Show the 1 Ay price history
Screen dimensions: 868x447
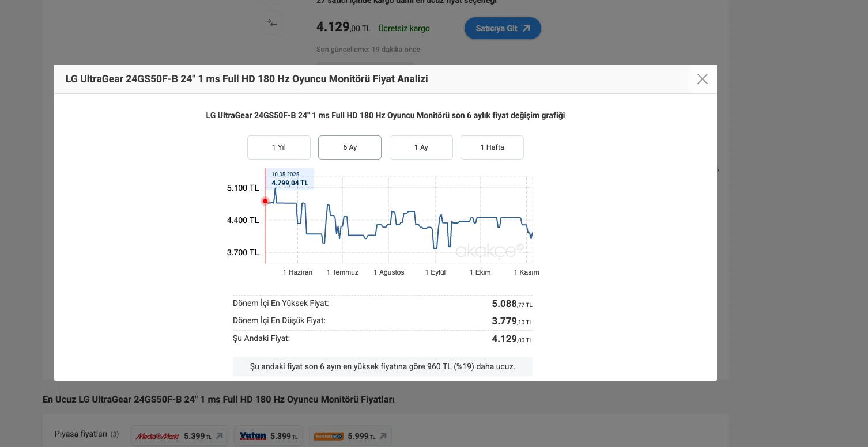pyautogui.click(x=421, y=147)
